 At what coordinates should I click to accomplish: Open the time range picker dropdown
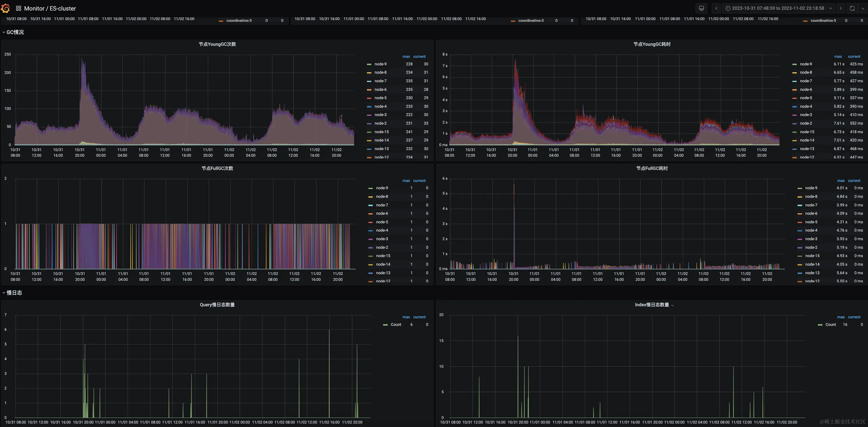click(x=778, y=8)
